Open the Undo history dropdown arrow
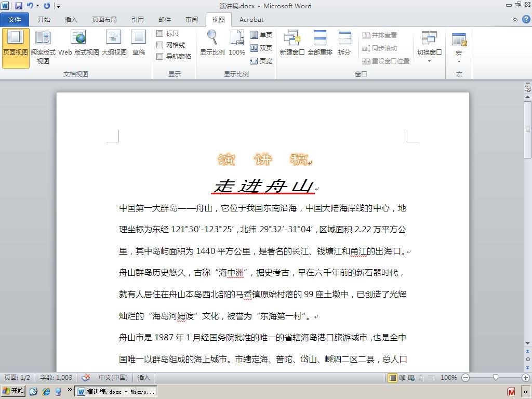This screenshot has height=399, width=532. [37, 6]
